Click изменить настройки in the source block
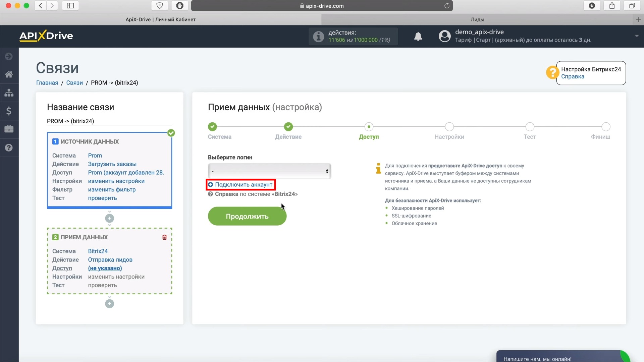 pyautogui.click(x=116, y=181)
